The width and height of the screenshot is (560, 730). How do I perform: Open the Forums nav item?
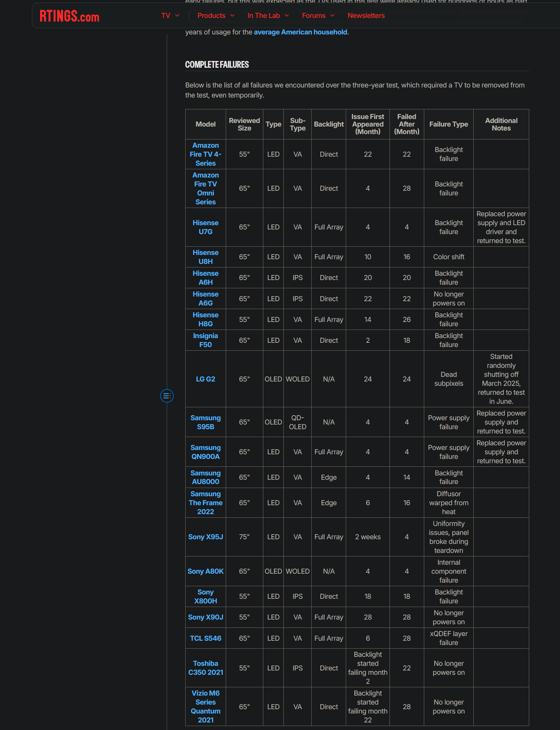tap(314, 16)
